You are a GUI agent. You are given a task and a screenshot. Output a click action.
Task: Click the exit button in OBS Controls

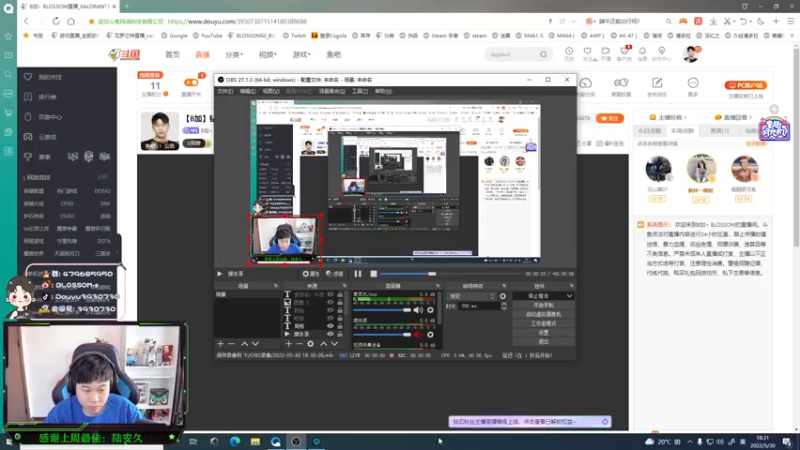(x=543, y=342)
